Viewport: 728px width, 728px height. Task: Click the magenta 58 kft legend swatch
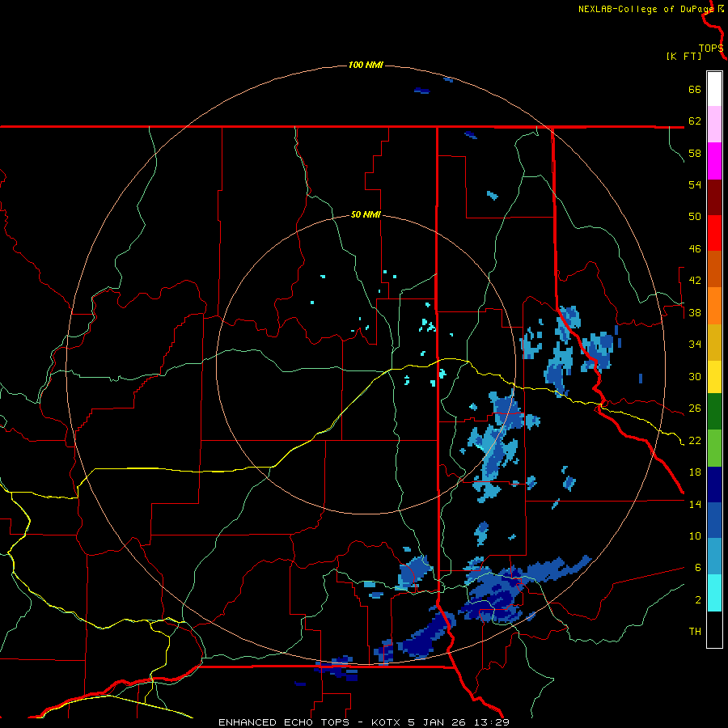tap(714, 161)
